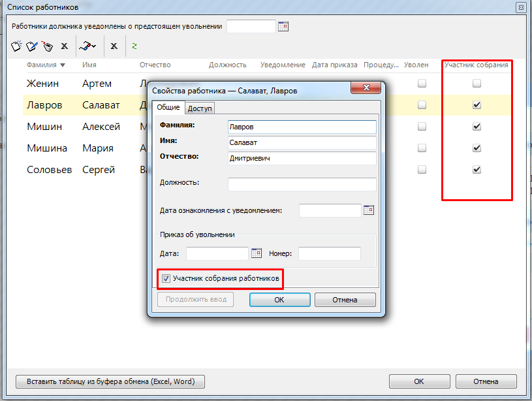
Task: Open calendar beside the dismissal order date field
Action: tap(256, 253)
